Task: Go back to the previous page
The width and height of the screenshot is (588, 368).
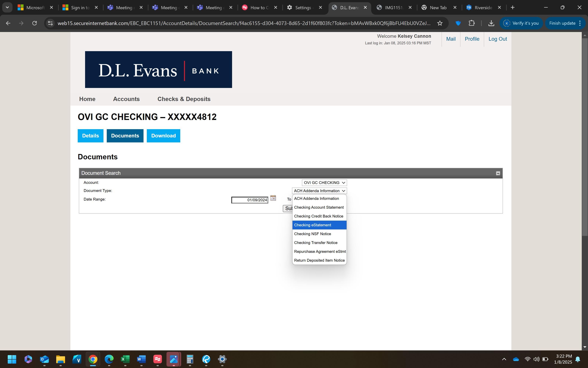Action: (8, 23)
